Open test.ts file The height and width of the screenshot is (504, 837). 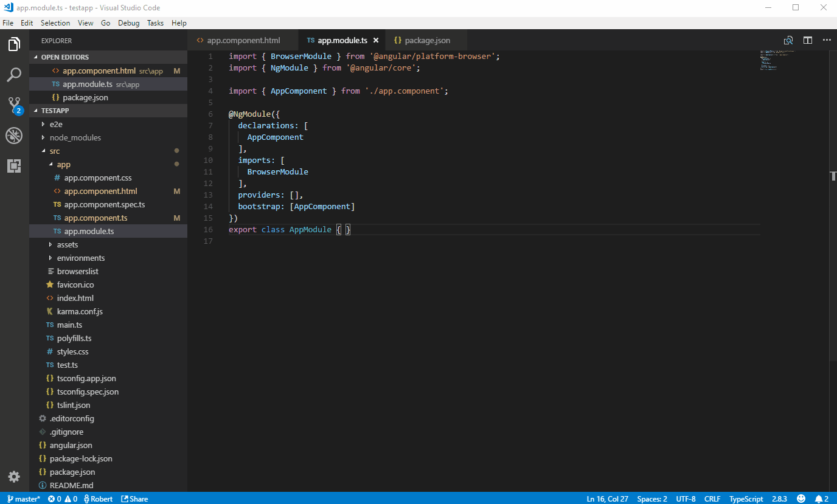(108, 365)
